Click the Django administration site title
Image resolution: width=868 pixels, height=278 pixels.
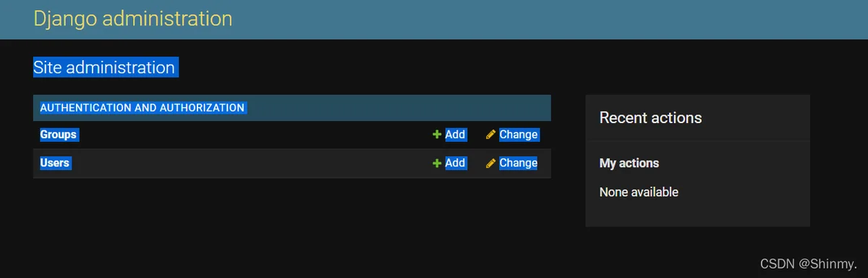tap(133, 19)
